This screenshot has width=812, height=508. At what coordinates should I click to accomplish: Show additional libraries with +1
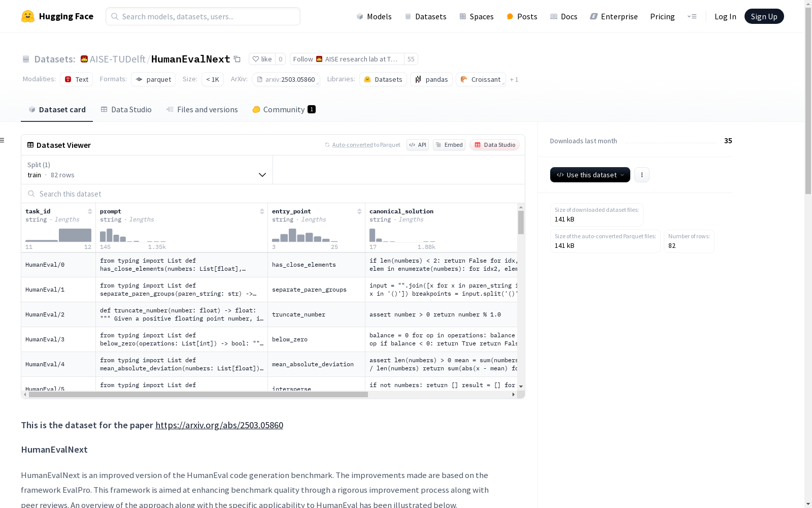(514, 79)
